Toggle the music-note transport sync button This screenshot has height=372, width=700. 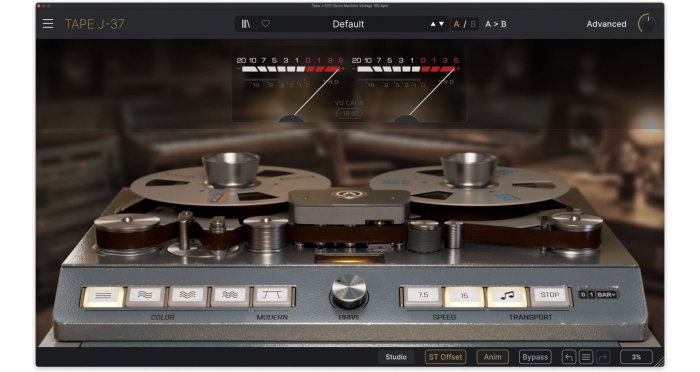507,297
